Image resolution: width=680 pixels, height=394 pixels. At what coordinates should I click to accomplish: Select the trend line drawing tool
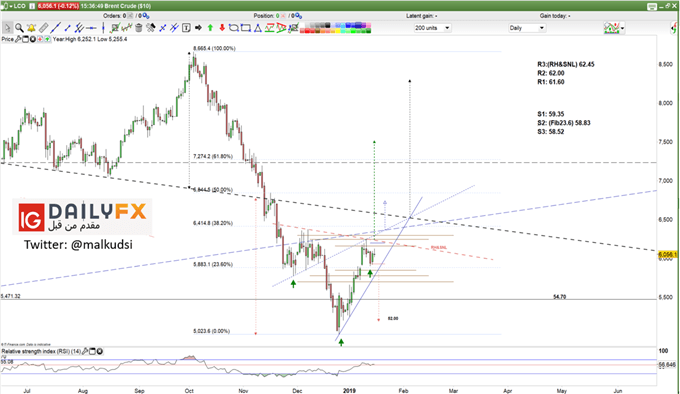[x=56, y=28]
